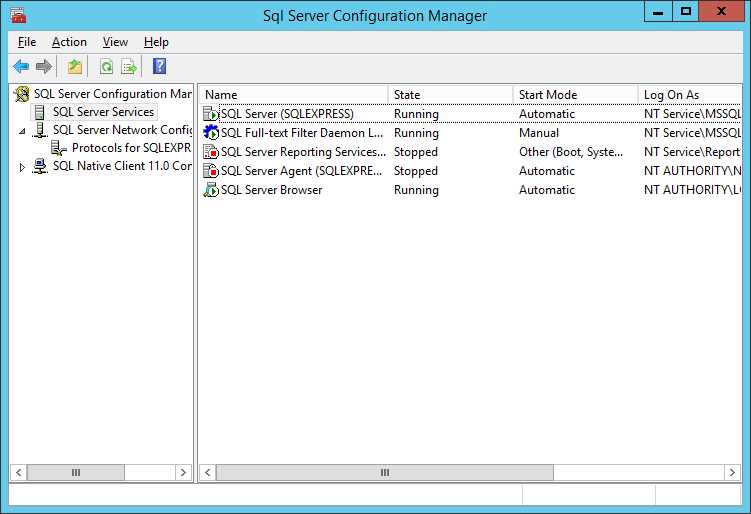
Task: Click the Reporting Services stopped icon
Action: pyautogui.click(x=211, y=152)
